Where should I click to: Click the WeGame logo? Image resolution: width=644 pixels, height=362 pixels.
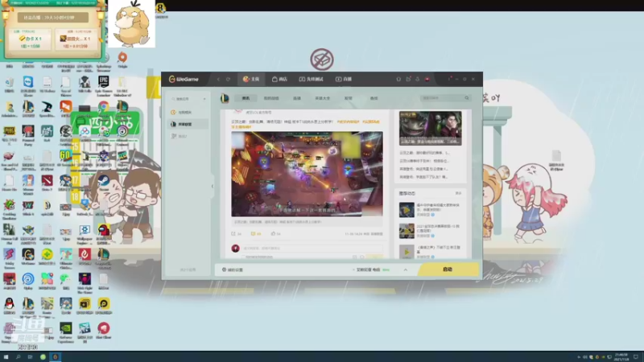184,79
